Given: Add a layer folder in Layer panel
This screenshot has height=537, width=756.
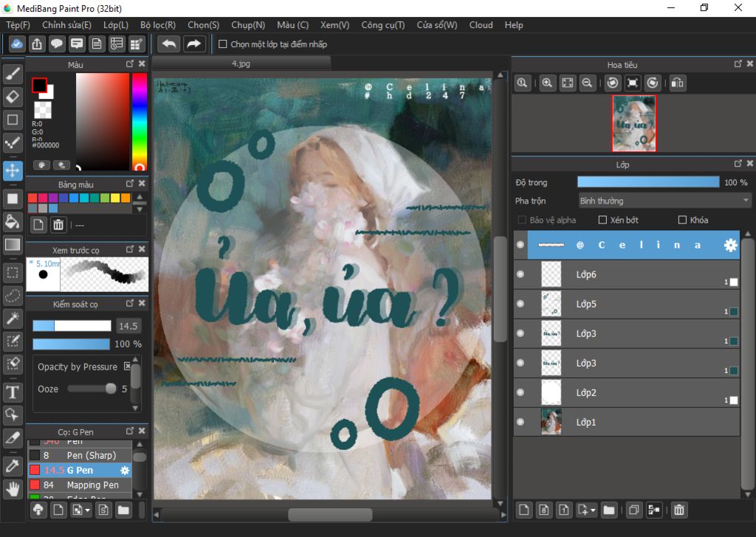Looking at the screenshot, I should (609, 510).
